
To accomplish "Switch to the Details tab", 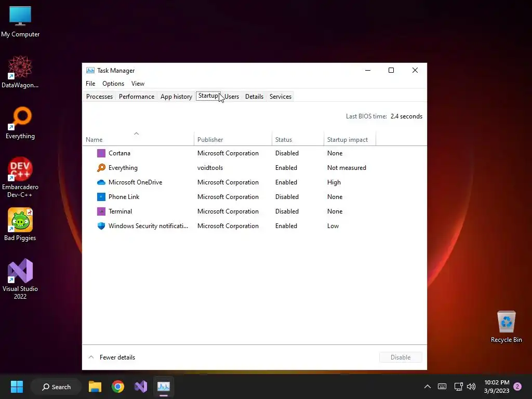I will coord(254,97).
